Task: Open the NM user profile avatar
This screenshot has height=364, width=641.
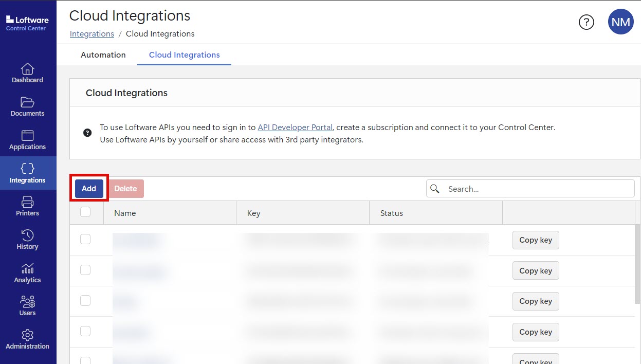Action: [620, 22]
